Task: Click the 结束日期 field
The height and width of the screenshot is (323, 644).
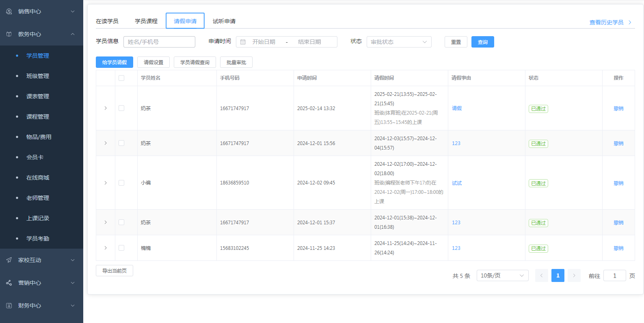Action: [x=309, y=42]
